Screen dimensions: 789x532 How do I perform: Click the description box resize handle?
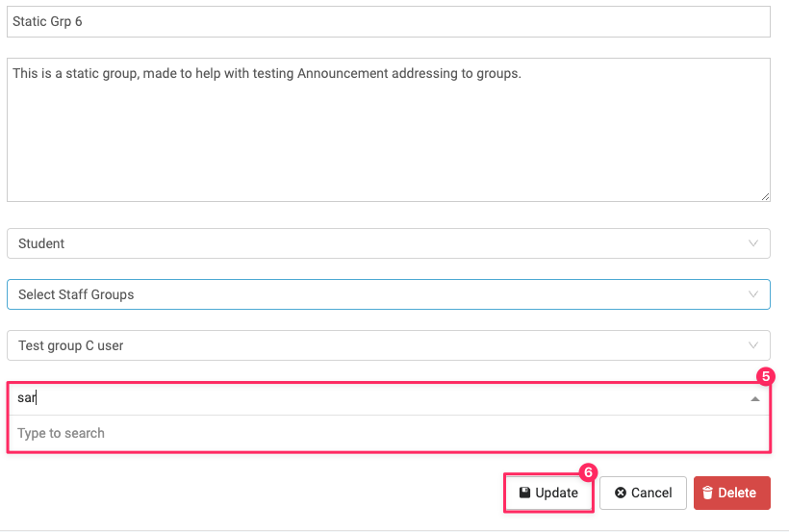(765, 196)
